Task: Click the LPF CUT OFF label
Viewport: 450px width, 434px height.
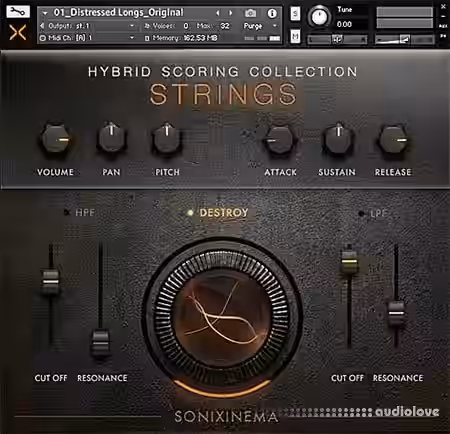Action: click(347, 378)
